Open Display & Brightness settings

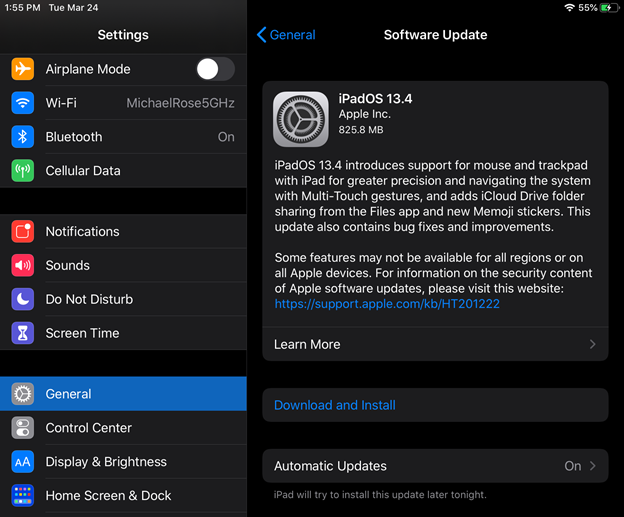point(123,461)
